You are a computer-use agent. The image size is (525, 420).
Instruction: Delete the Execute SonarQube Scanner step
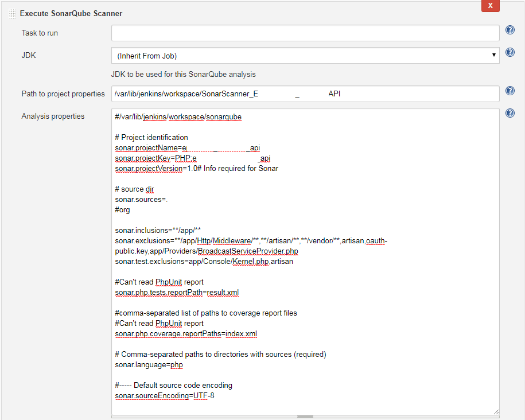[490, 6]
